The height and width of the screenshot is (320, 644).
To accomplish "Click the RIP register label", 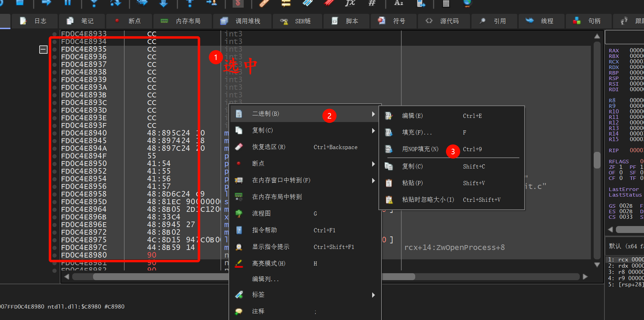I will click(x=614, y=150).
